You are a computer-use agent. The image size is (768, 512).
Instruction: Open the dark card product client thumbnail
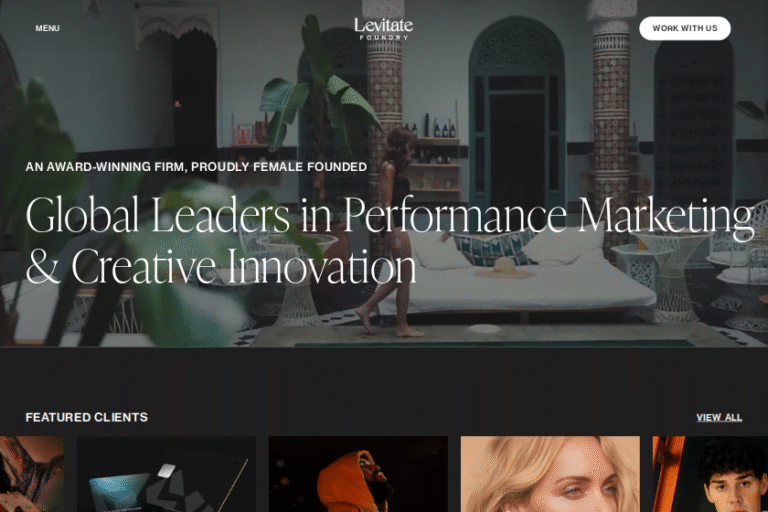click(x=166, y=474)
